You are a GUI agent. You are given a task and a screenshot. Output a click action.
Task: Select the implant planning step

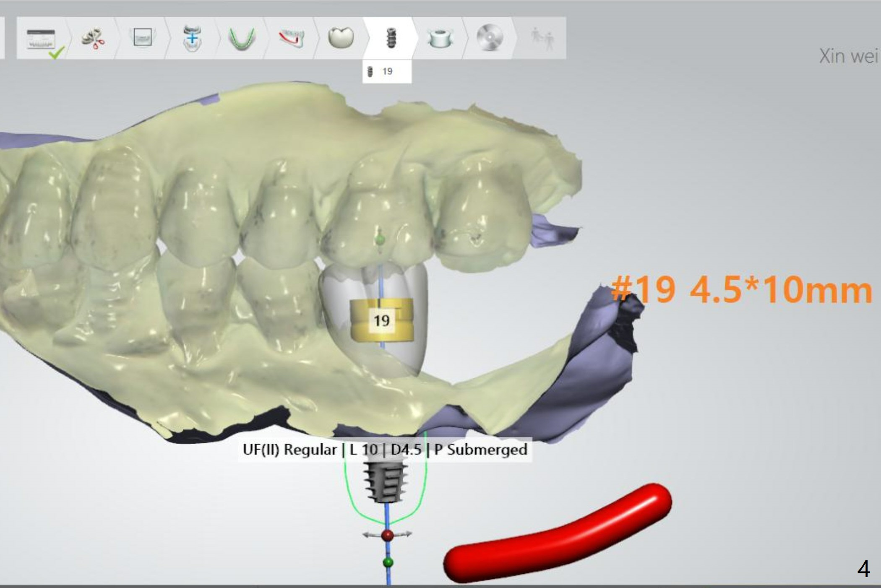(x=391, y=38)
